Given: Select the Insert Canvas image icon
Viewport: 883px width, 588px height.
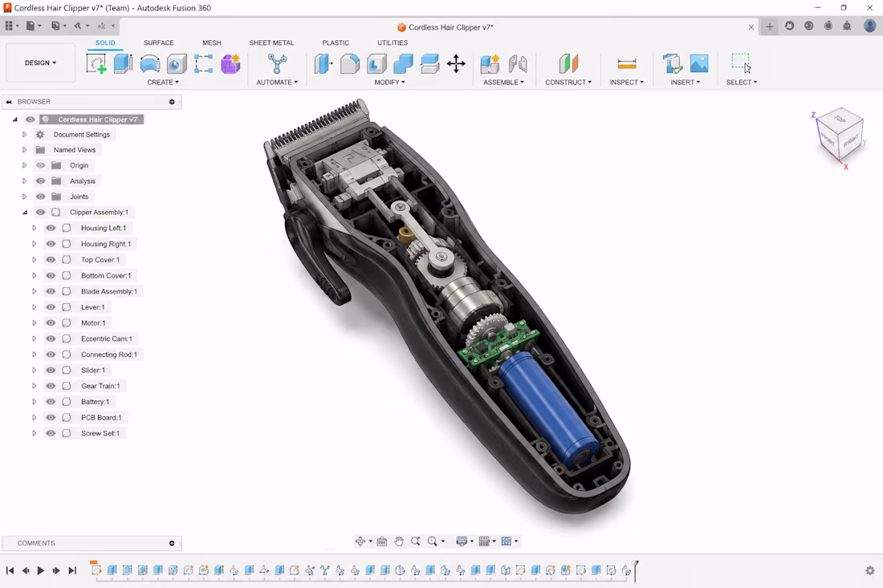Looking at the screenshot, I should (x=699, y=63).
